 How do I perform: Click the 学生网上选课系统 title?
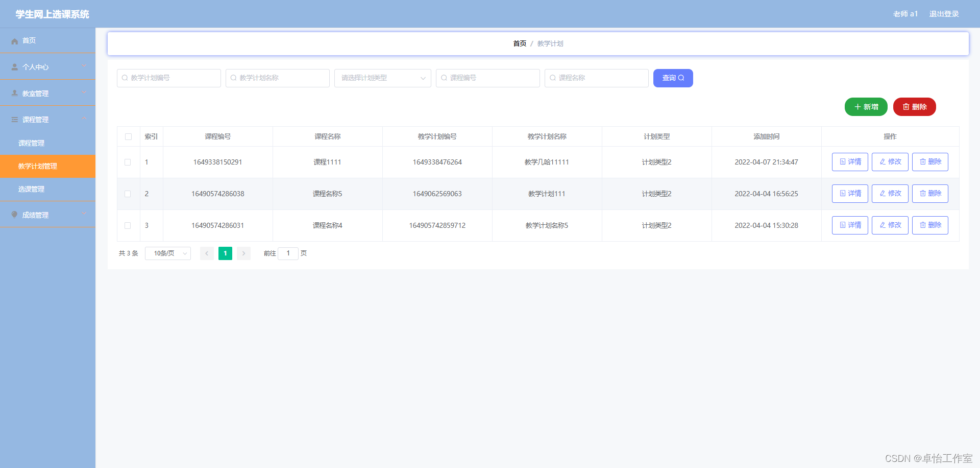[53, 14]
